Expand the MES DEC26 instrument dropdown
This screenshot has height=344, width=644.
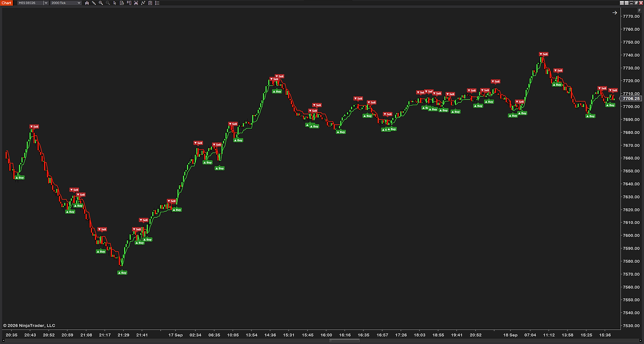46,3
